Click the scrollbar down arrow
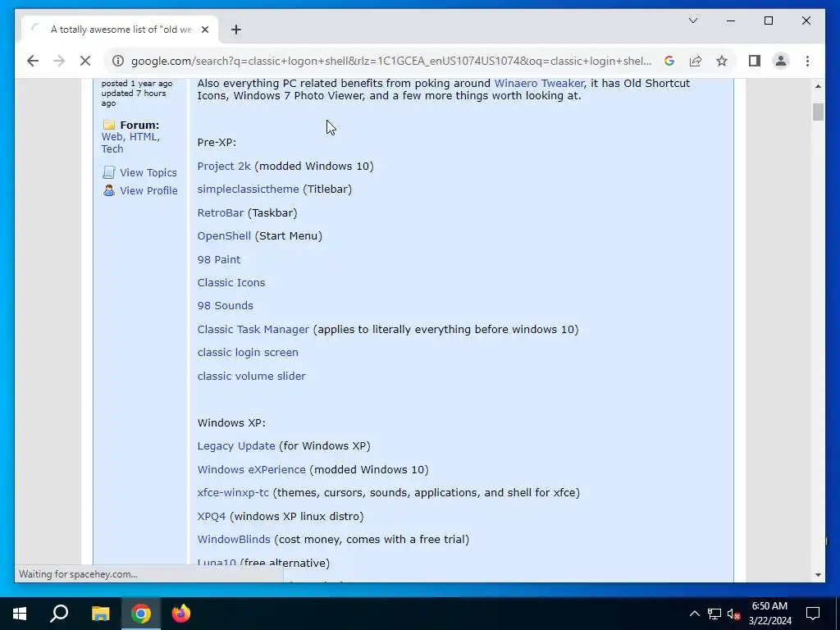The height and width of the screenshot is (630, 840). pyautogui.click(x=818, y=575)
